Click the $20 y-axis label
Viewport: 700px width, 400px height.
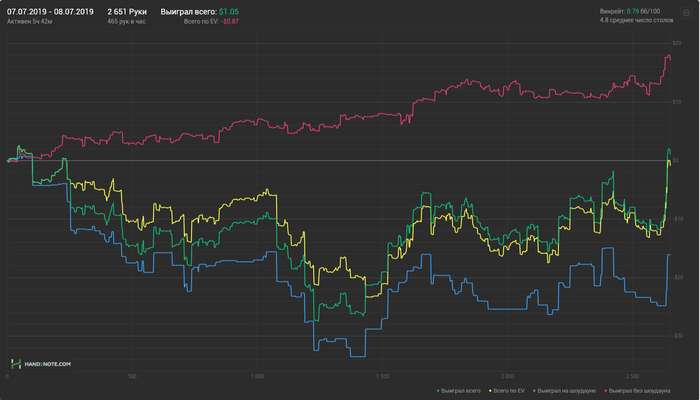point(676,43)
